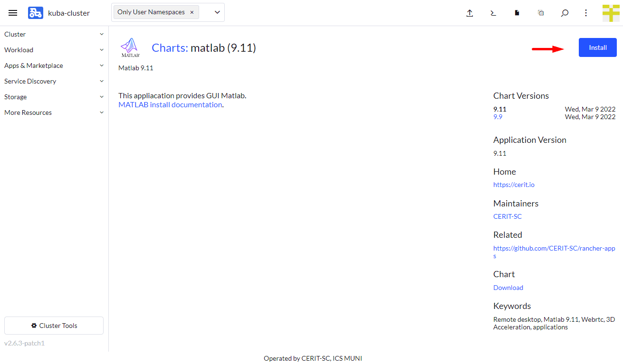Open the three-dot more options menu
Screen dimensions: 623x364
point(586,13)
